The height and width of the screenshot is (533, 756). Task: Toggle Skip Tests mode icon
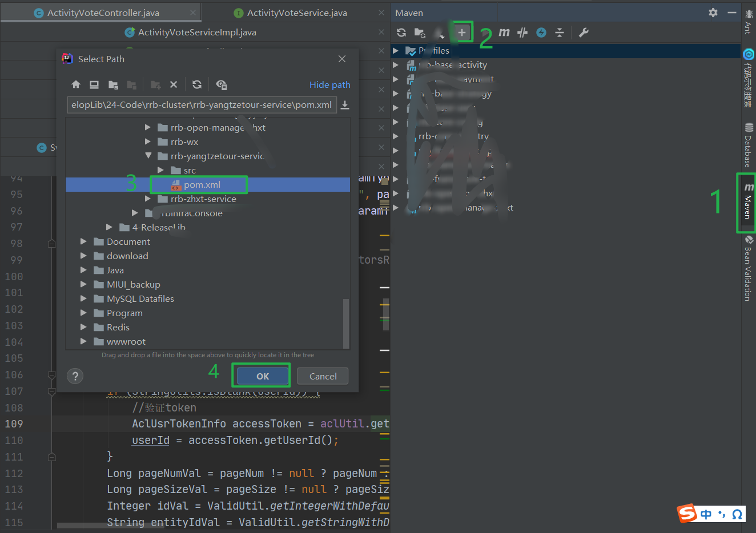(x=522, y=33)
